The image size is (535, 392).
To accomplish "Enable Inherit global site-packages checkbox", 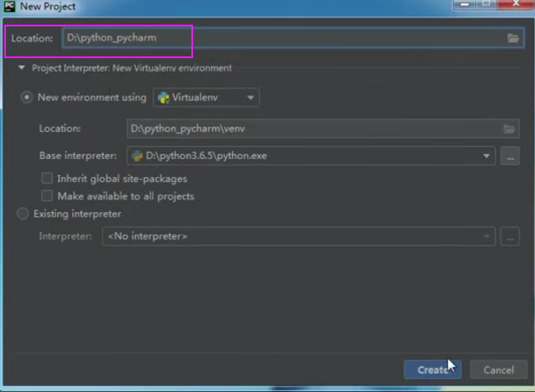I will [47, 179].
